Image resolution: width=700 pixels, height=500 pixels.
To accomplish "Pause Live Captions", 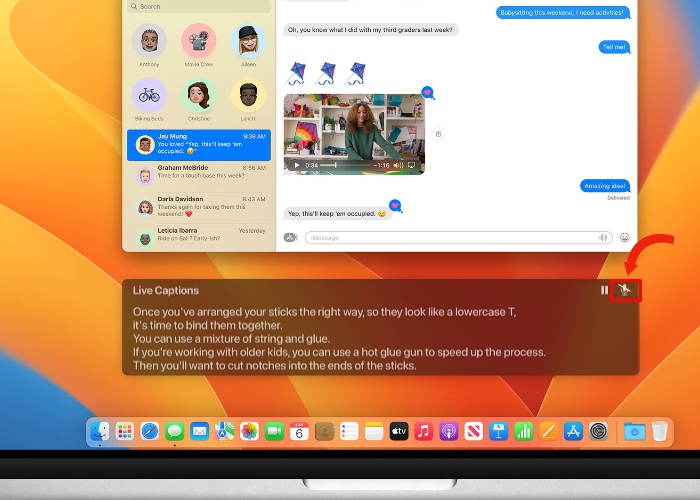I will click(x=604, y=290).
